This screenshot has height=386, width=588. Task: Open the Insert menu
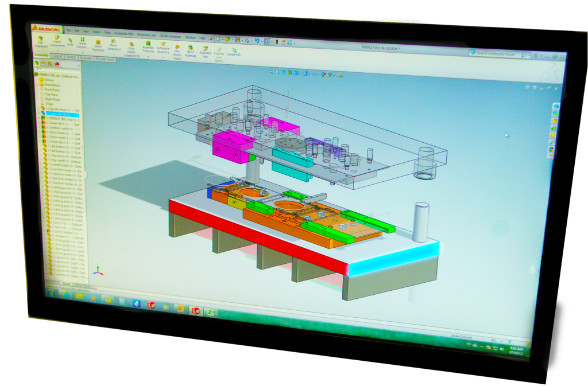click(96, 32)
